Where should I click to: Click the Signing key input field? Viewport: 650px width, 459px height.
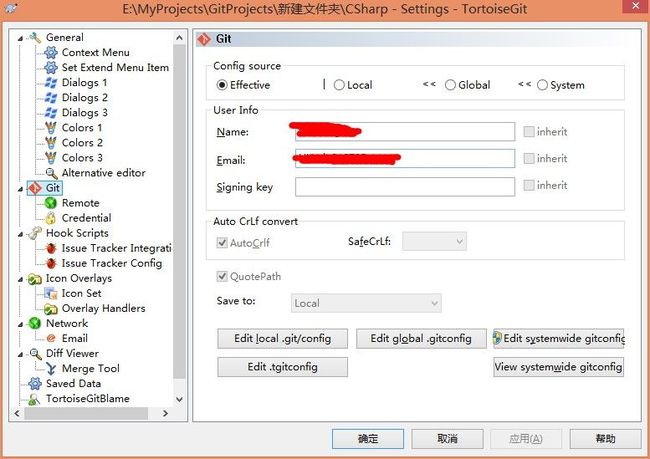(x=405, y=187)
